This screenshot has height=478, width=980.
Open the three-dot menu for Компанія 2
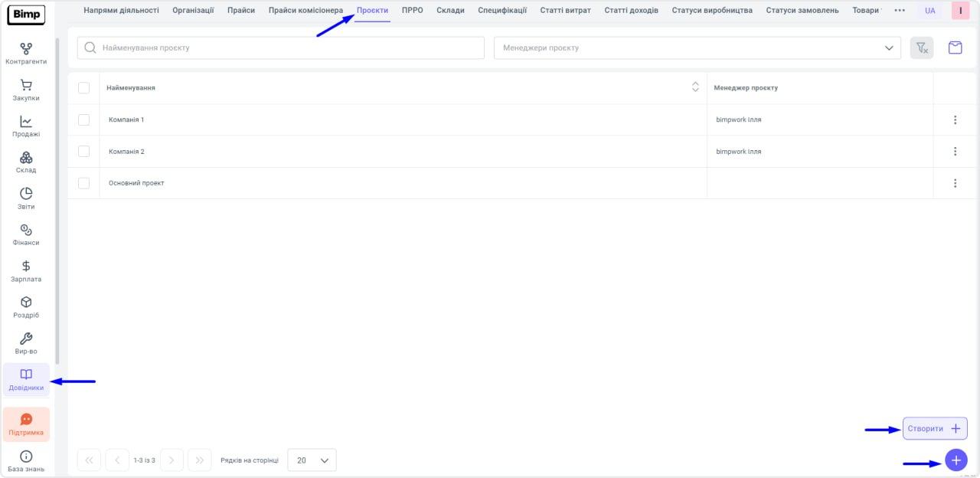point(955,152)
